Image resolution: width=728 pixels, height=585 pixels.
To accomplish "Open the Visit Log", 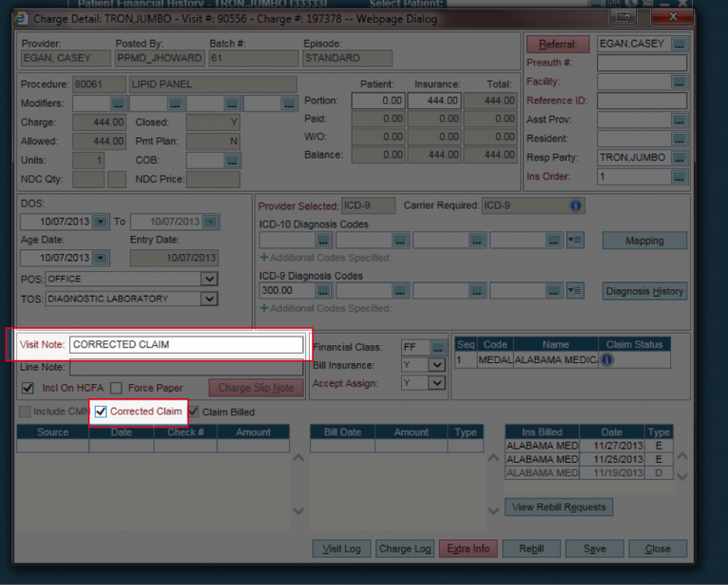I will 341,549.
